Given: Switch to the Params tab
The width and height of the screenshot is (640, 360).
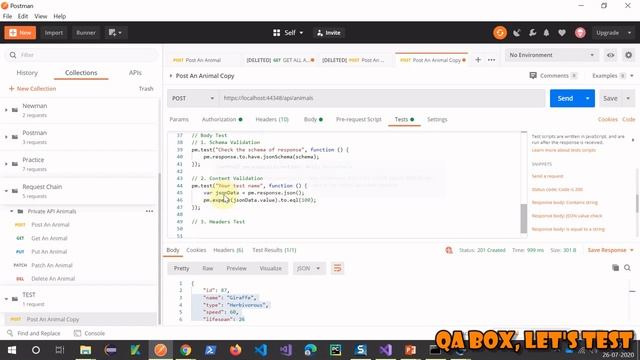Looking at the screenshot, I should pos(179,120).
